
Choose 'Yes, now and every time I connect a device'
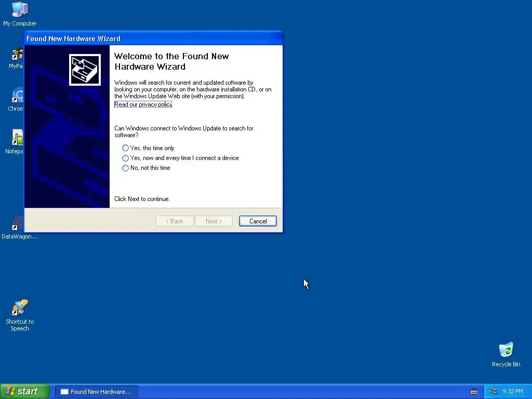pyautogui.click(x=180, y=158)
